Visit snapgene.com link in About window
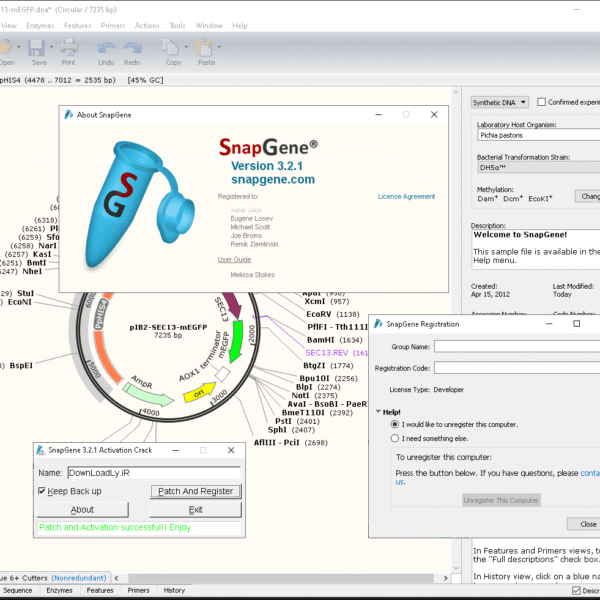 tap(273, 179)
